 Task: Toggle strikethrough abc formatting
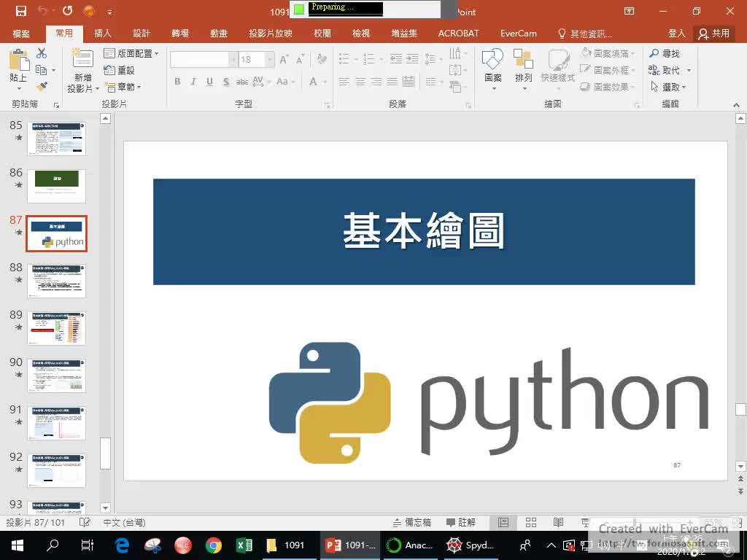coord(242,82)
